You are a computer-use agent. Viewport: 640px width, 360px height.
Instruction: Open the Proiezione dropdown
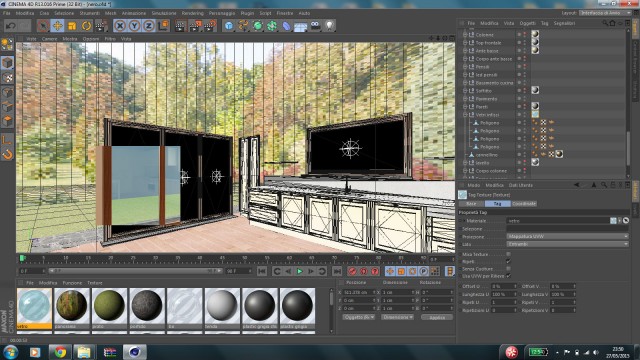click(x=567, y=236)
